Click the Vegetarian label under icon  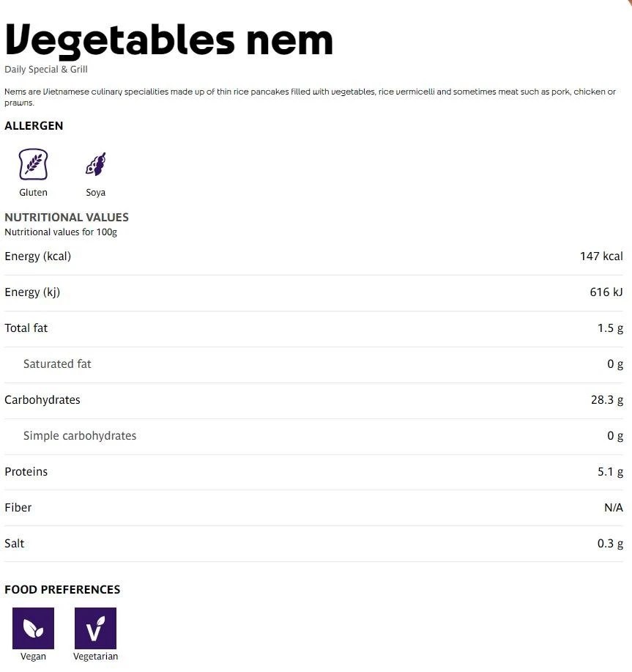pos(95,657)
